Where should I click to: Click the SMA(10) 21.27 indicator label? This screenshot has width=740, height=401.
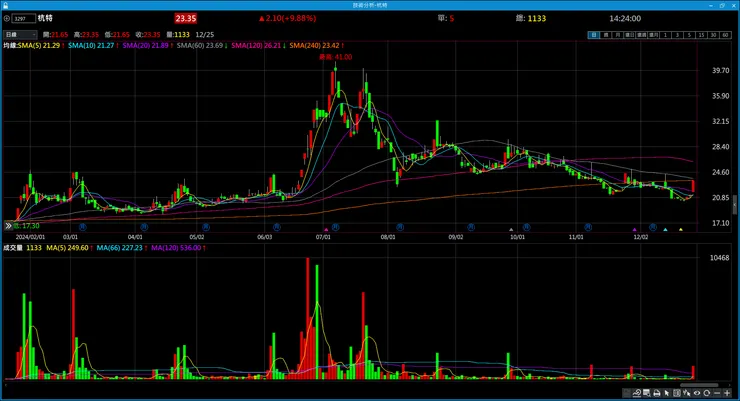click(93, 45)
